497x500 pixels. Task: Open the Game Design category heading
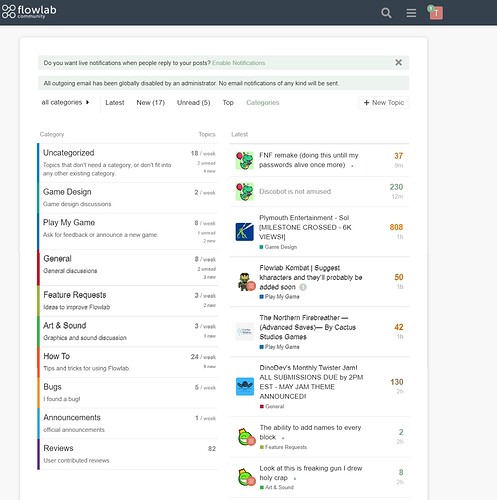pyautogui.click(x=67, y=192)
